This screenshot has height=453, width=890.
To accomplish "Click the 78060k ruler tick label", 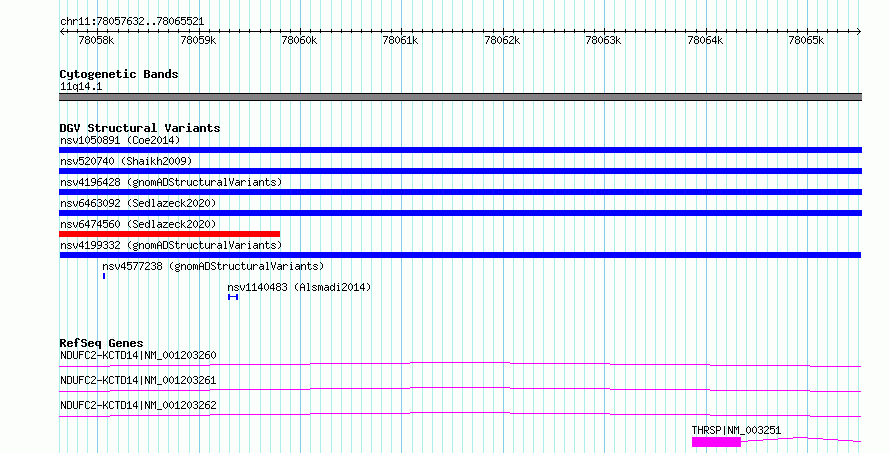I will (299, 40).
